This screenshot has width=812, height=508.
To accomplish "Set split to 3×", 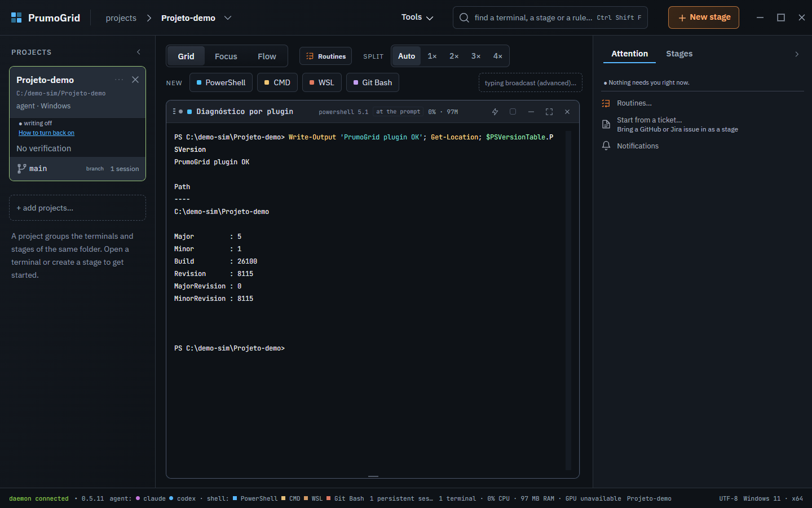I will point(476,56).
